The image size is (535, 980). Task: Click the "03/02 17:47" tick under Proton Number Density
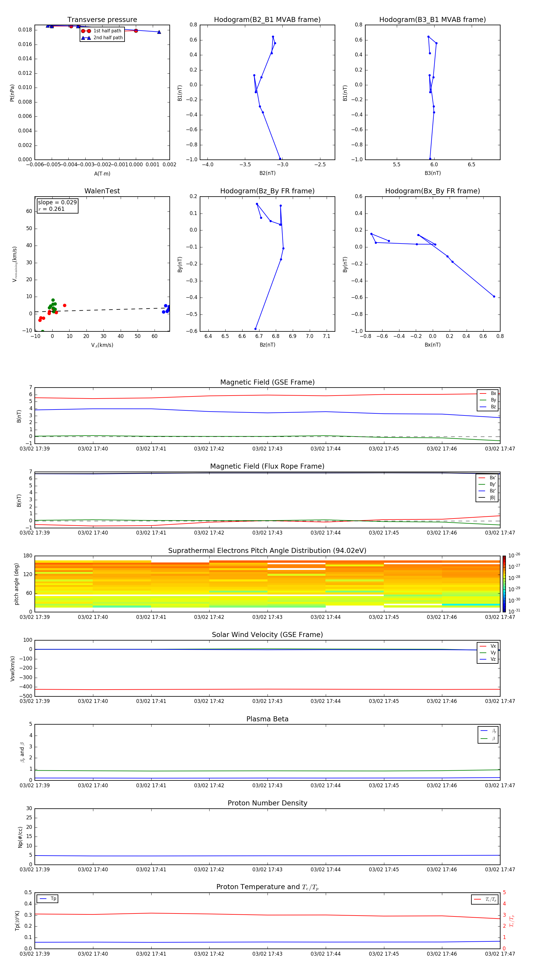click(500, 870)
